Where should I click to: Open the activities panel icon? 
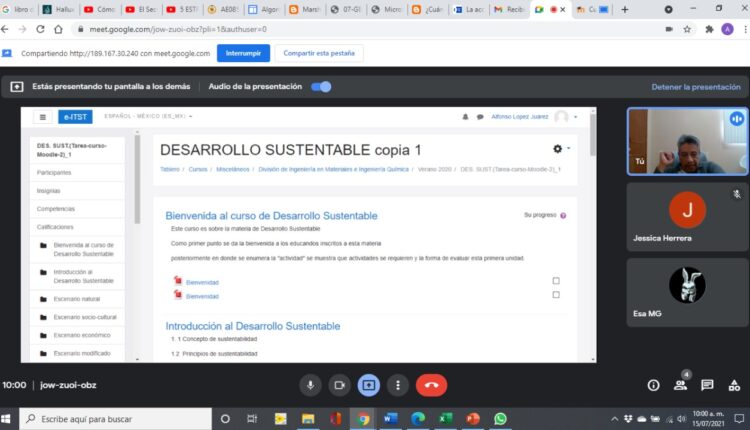(x=733, y=385)
